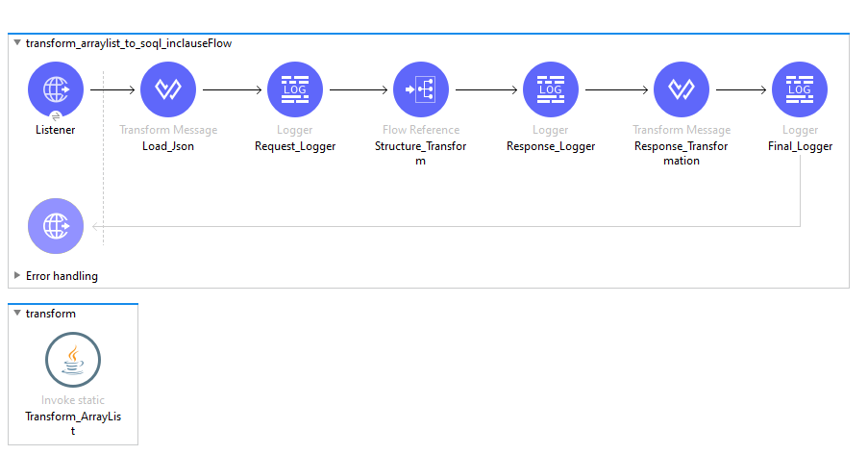Select the Request_Logger logger icon

(x=295, y=89)
